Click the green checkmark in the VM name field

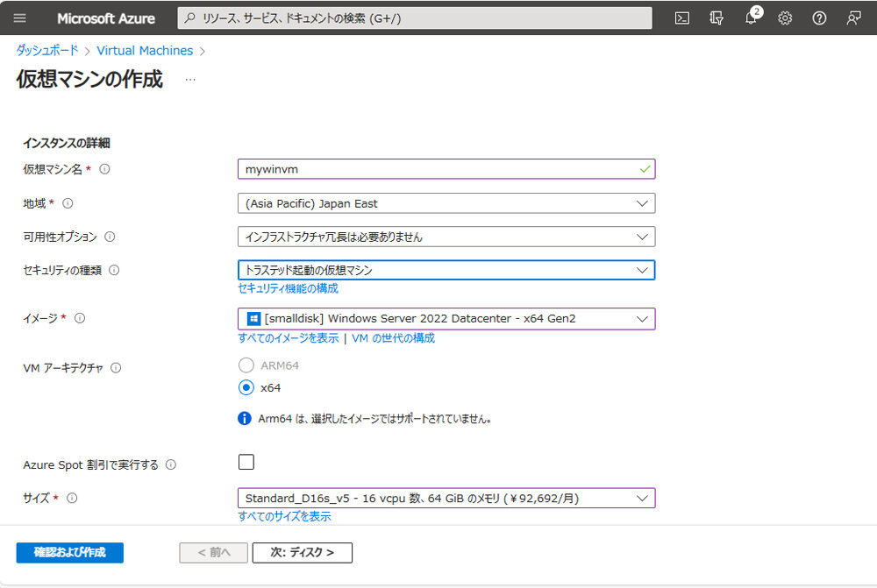(645, 169)
